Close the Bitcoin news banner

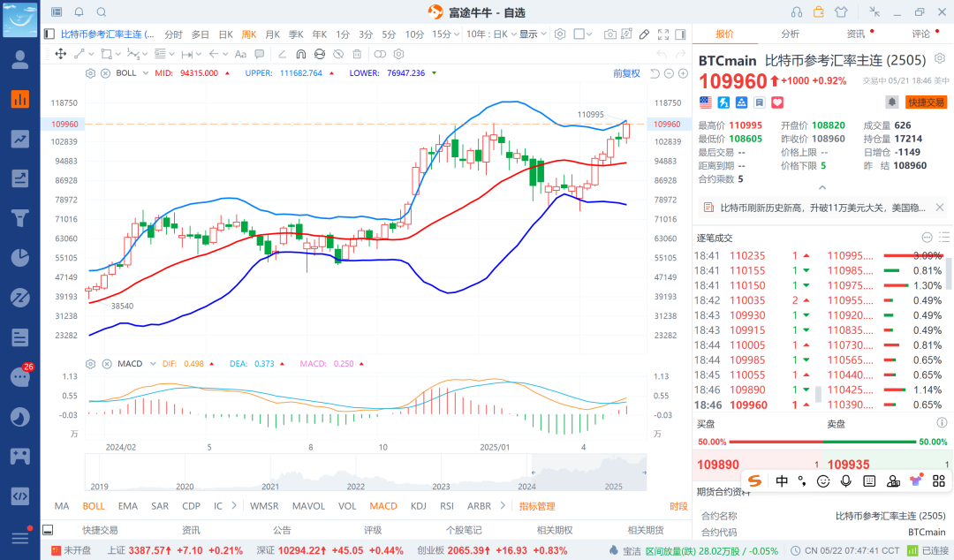point(939,208)
